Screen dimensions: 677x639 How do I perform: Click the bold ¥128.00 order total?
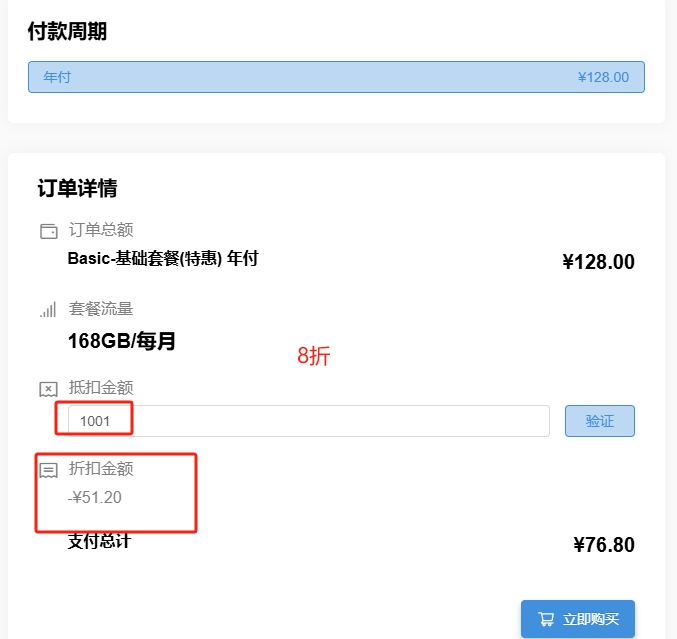tap(598, 262)
